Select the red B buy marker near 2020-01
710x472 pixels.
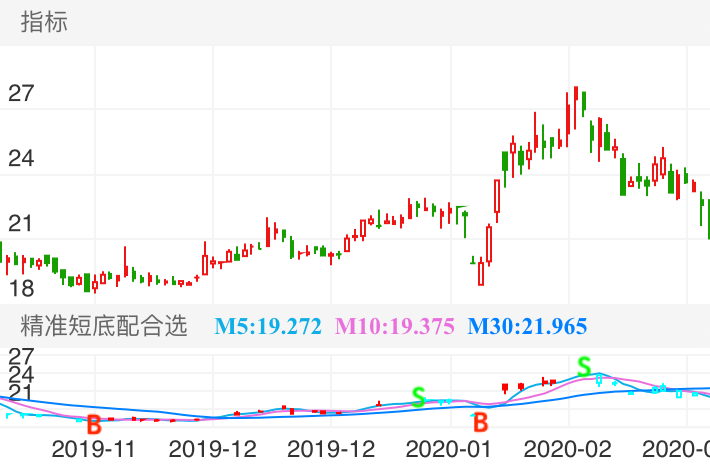coord(480,420)
